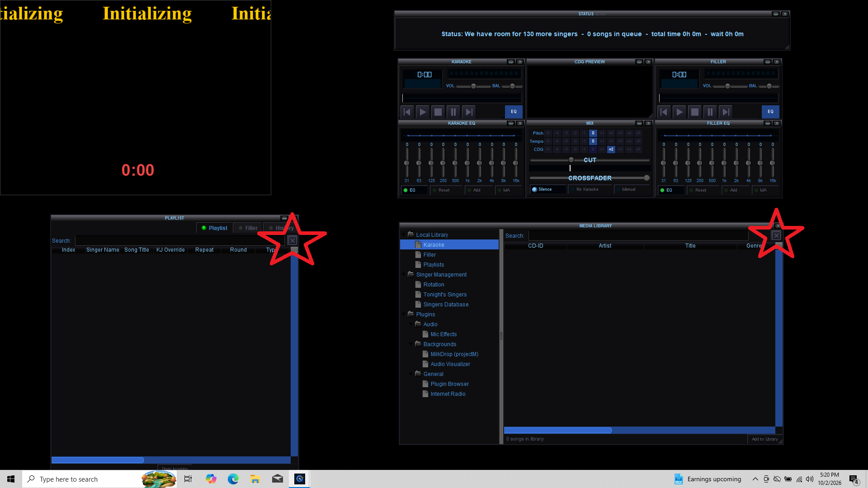Go to previous track in Filler player
This screenshot has height=488, width=868.
click(x=664, y=112)
